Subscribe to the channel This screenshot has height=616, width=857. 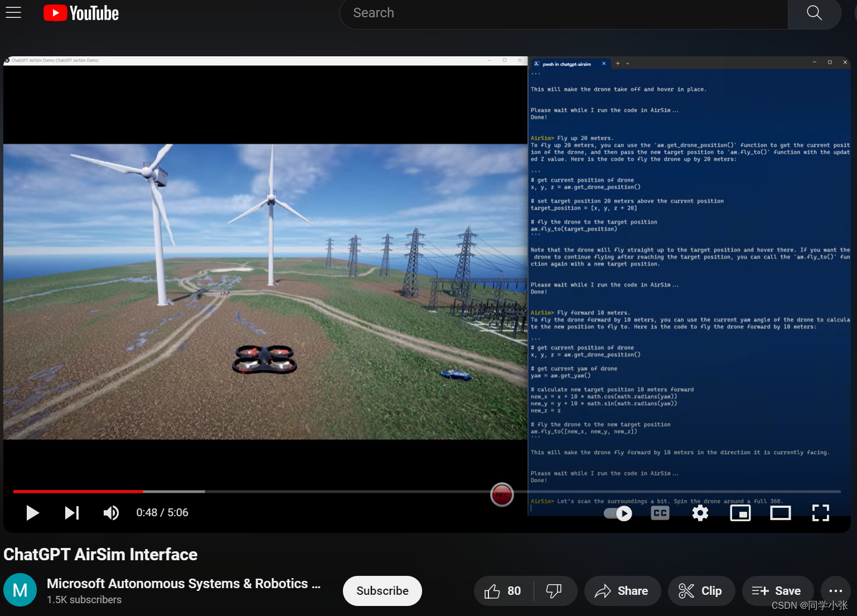click(382, 591)
